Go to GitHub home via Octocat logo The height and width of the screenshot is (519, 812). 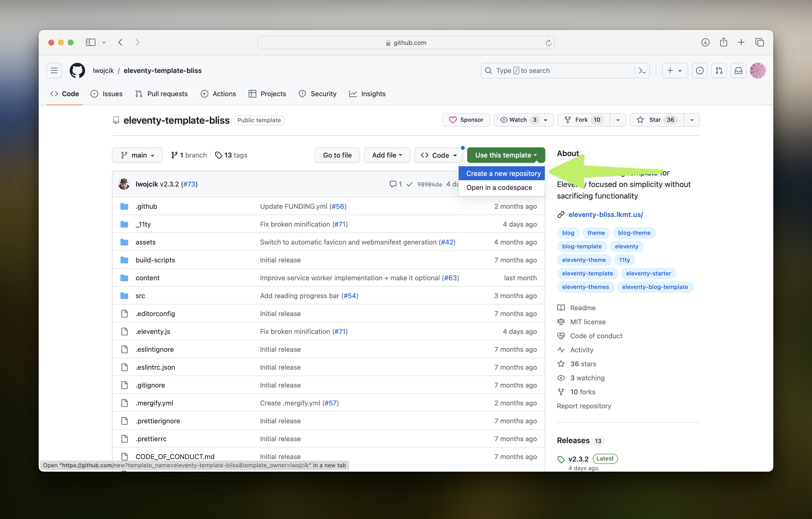tap(77, 71)
